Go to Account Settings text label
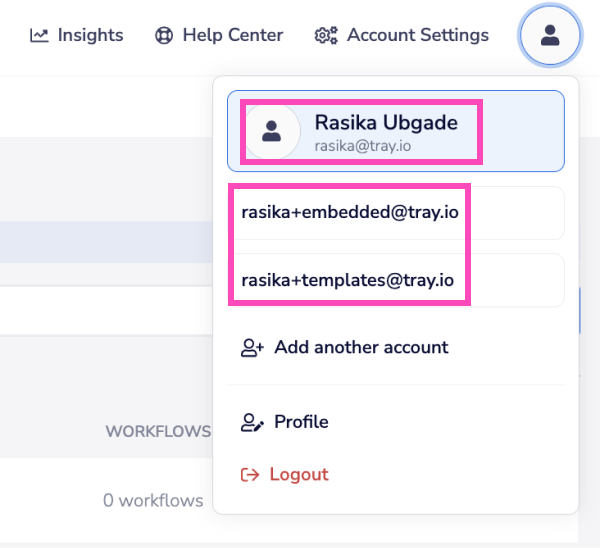Image resolution: width=600 pixels, height=548 pixels. coord(417,35)
